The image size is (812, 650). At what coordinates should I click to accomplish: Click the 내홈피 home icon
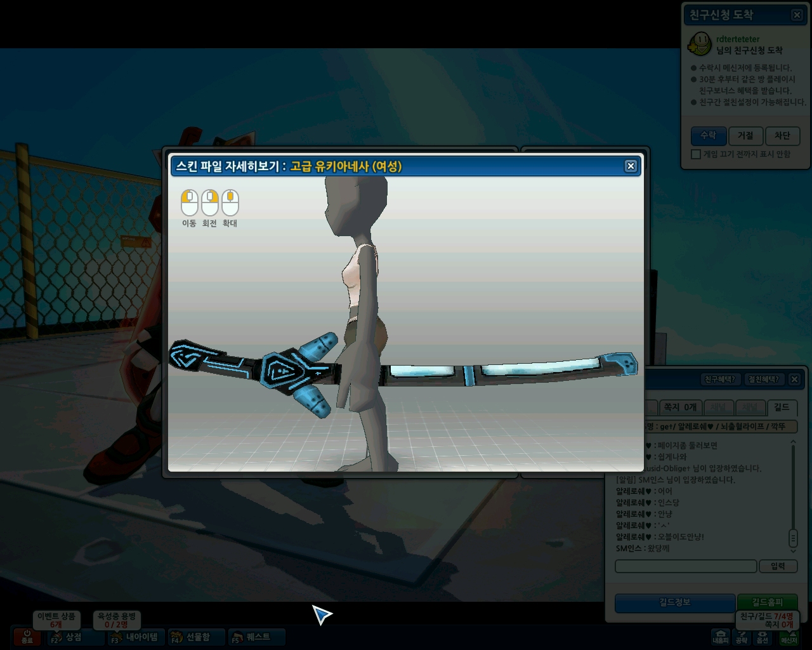pos(721,637)
